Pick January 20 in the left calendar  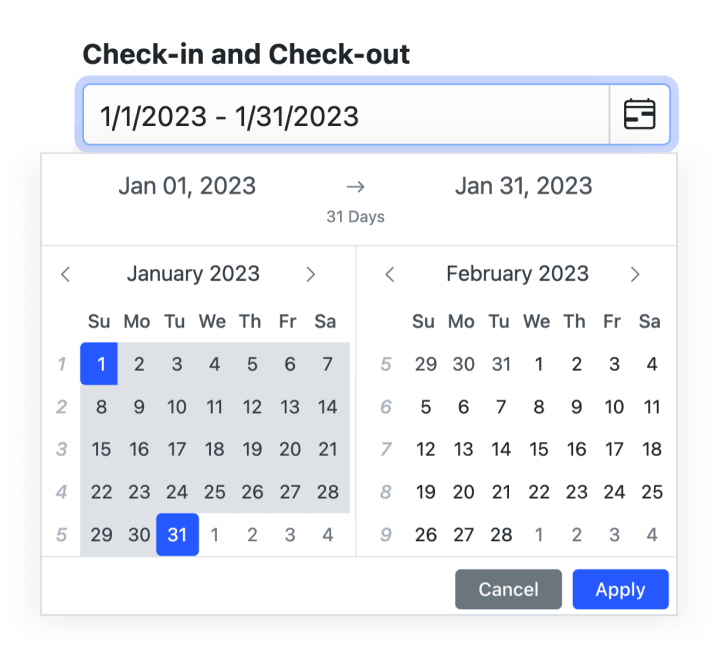(290, 450)
